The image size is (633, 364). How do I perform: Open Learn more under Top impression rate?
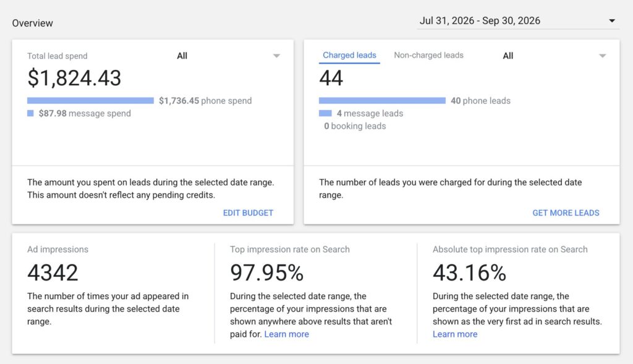pos(287,334)
